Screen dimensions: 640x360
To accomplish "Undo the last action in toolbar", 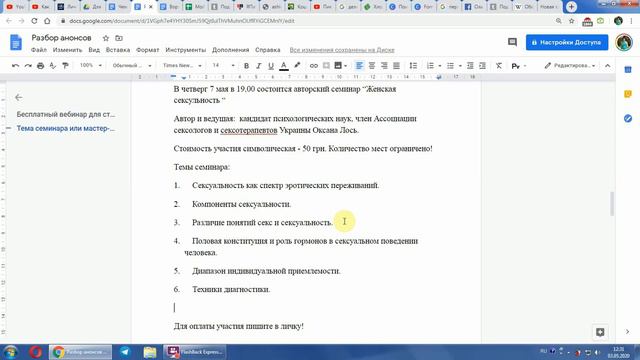I will click(16, 66).
